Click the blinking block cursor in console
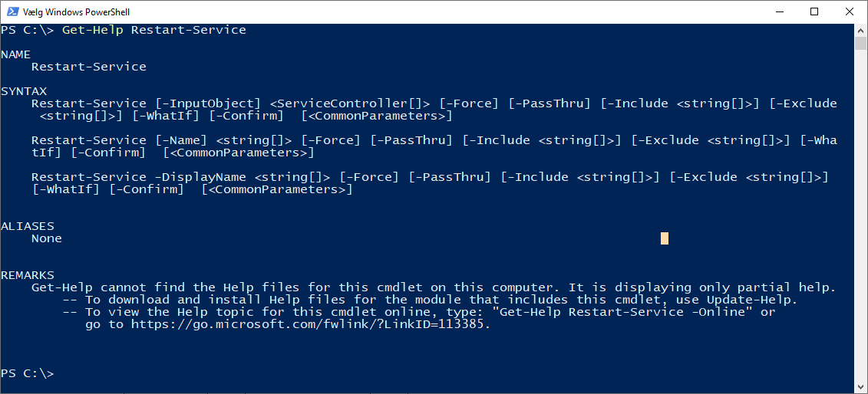The width and height of the screenshot is (868, 394). (664, 238)
